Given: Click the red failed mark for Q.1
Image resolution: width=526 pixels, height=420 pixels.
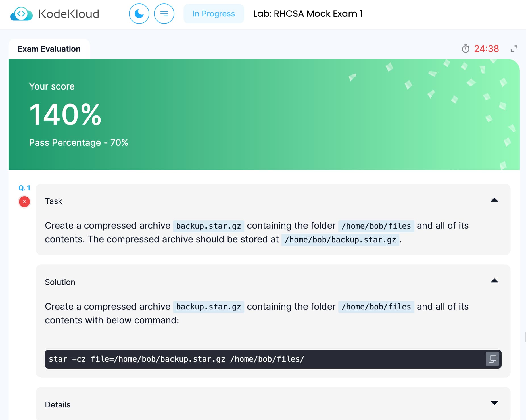Looking at the screenshot, I should tap(24, 202).
